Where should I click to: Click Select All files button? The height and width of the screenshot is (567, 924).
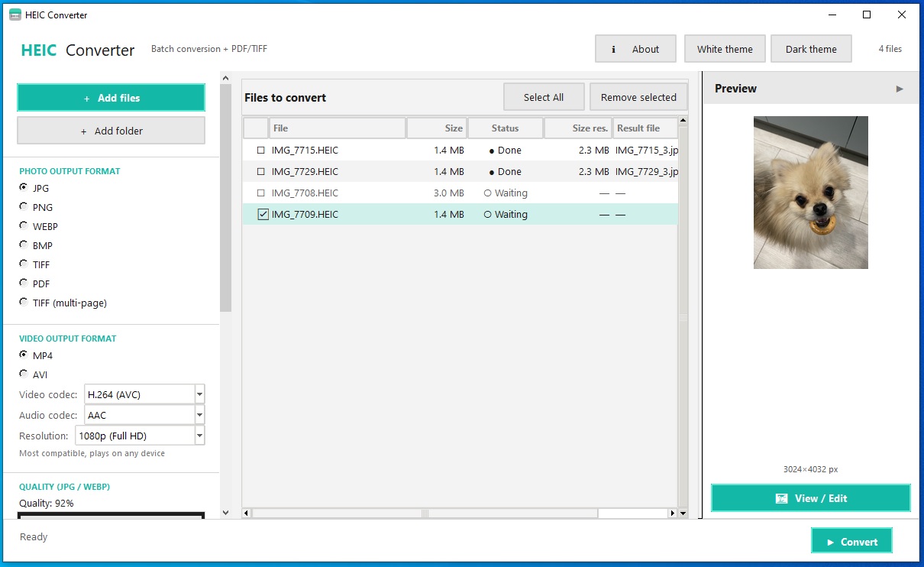(544, 97)
